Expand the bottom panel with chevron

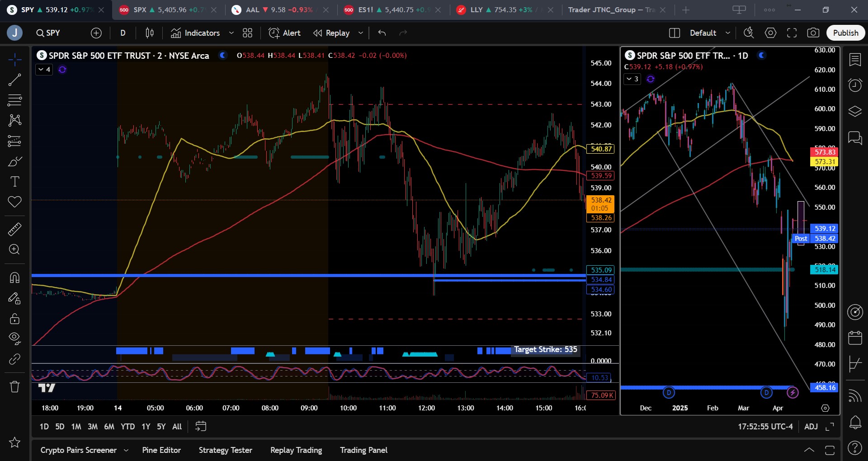point(809,450)
